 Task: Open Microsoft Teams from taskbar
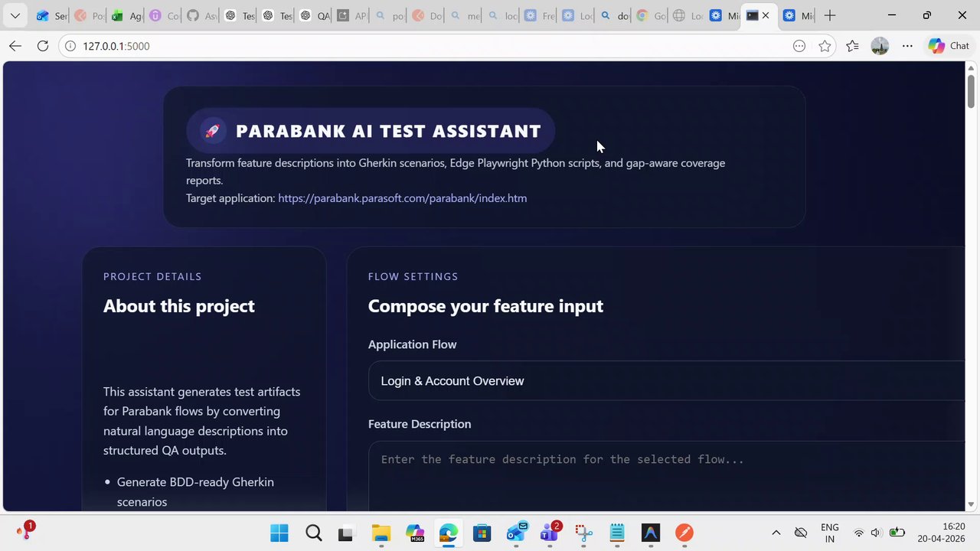550,533
